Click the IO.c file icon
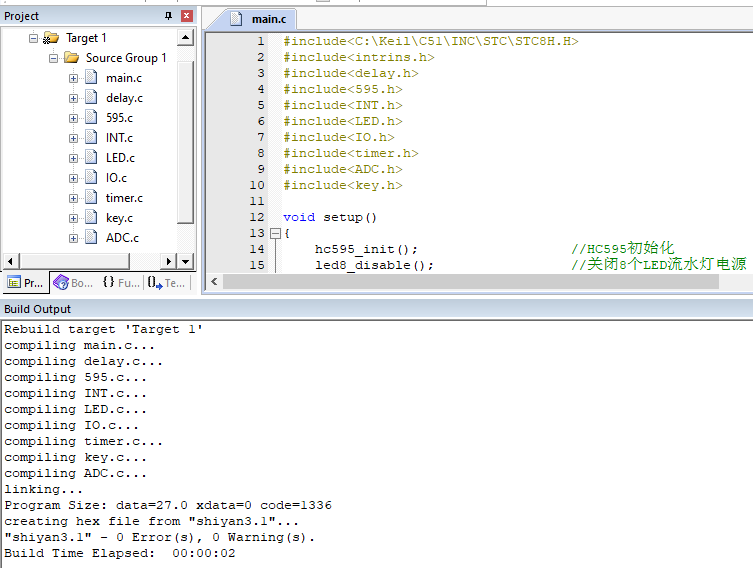753x568 pixels. (91, 177)
